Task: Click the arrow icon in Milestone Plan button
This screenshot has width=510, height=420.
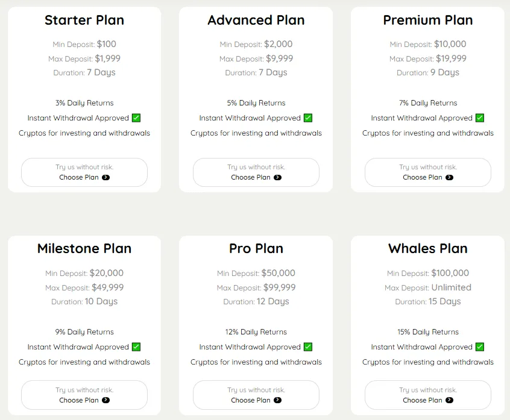Action: point(106,400)
